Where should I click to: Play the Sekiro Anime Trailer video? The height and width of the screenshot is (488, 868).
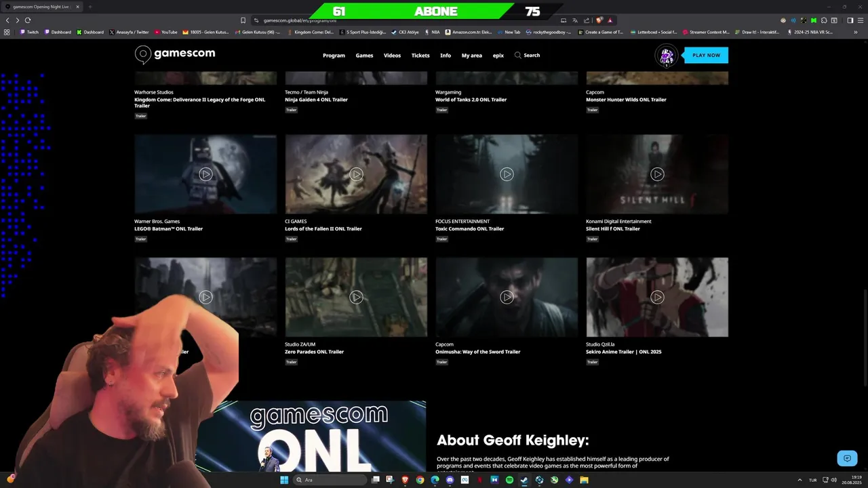point(657,297)
